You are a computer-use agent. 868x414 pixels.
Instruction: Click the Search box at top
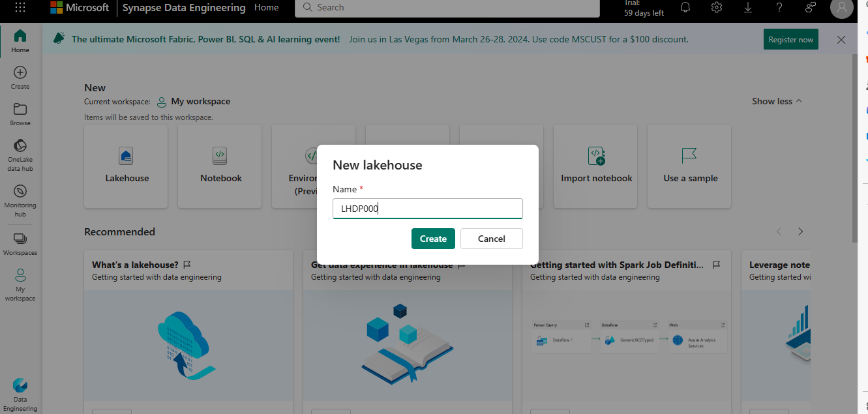(x=447, y=8)
